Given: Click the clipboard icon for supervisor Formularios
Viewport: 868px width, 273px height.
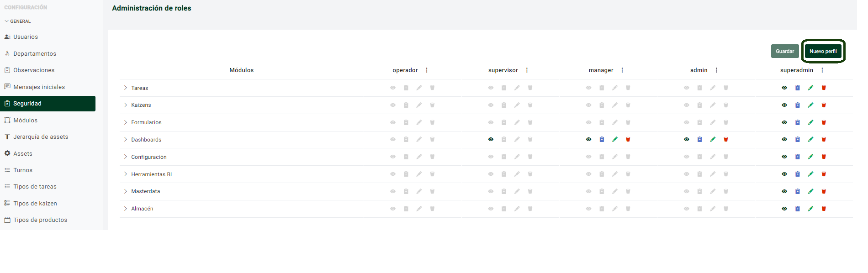Looking at the screenshot, I should click(x=504, y=122).
